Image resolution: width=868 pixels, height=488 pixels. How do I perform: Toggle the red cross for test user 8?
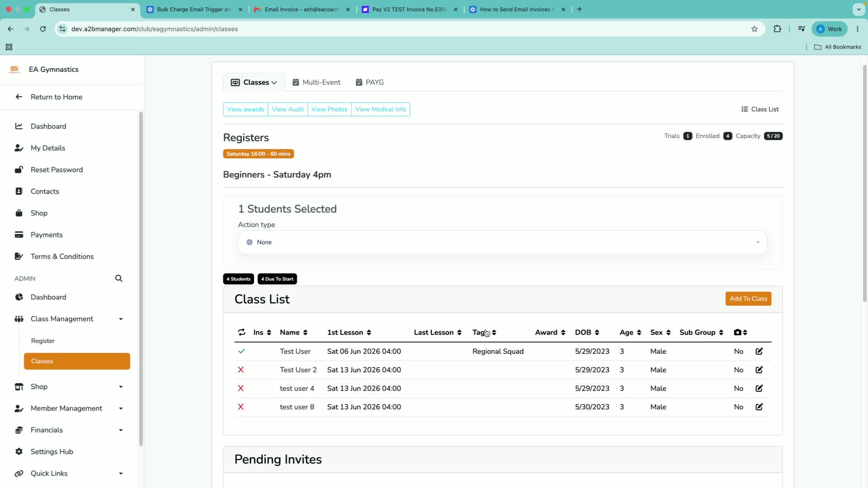pyautogui.click(x=241, y=407)
